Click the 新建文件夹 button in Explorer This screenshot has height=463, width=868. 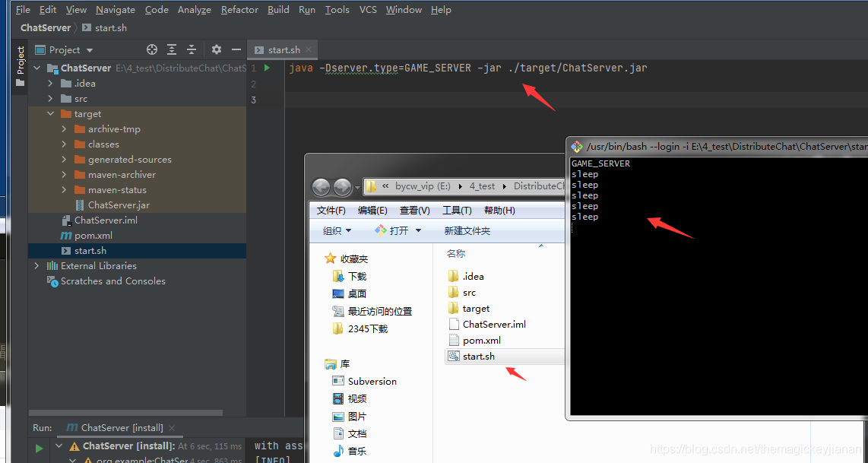tap(467, 230)
